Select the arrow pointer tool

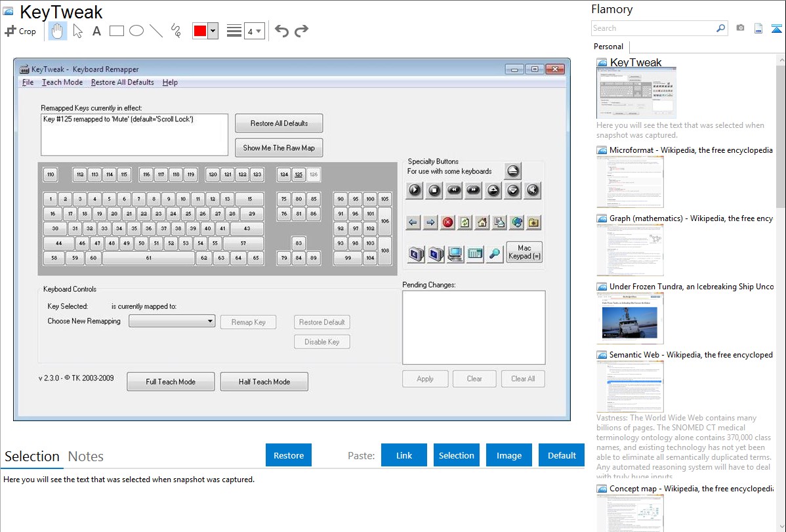[x=77, y=31]
